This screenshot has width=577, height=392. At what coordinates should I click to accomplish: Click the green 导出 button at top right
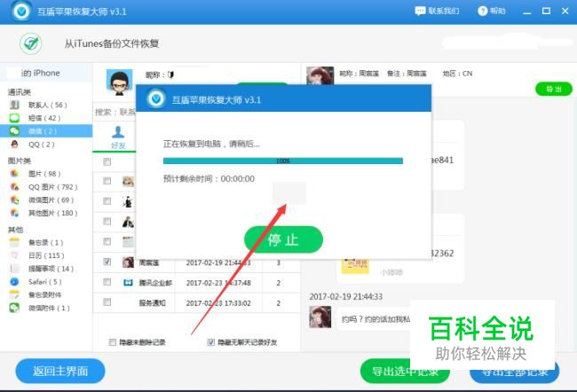pos(553,89)
